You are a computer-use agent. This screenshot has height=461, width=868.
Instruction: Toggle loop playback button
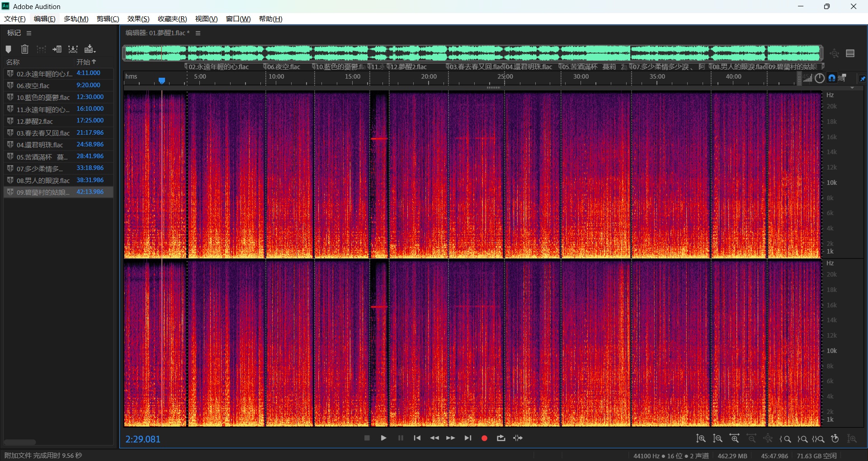501,438
